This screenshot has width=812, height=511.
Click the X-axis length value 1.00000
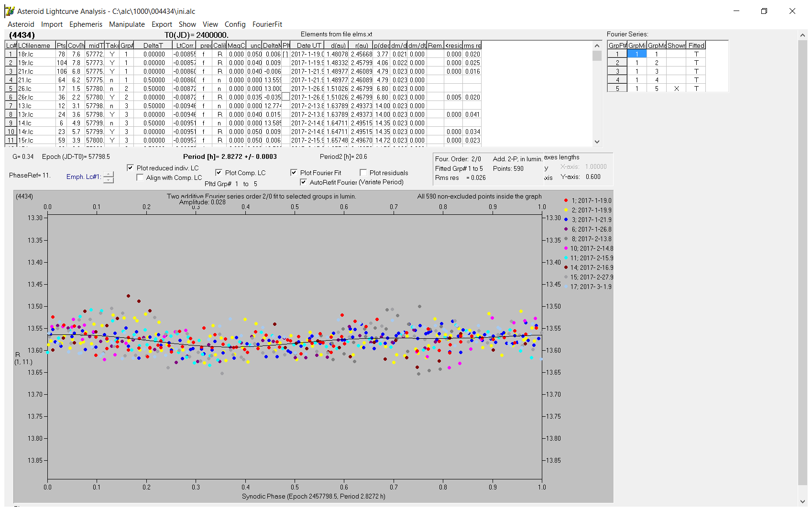[x=596, y=167]
